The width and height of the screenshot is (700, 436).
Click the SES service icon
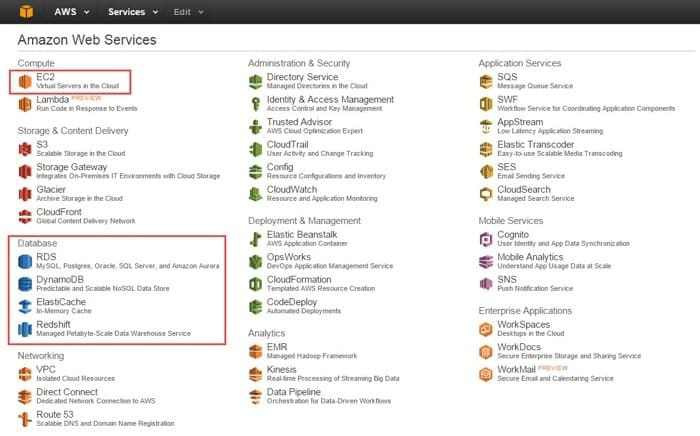pos(486,171)
